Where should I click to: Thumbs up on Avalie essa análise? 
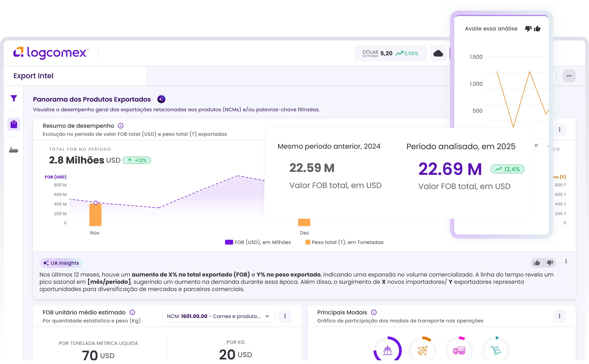tap(537, 28)
